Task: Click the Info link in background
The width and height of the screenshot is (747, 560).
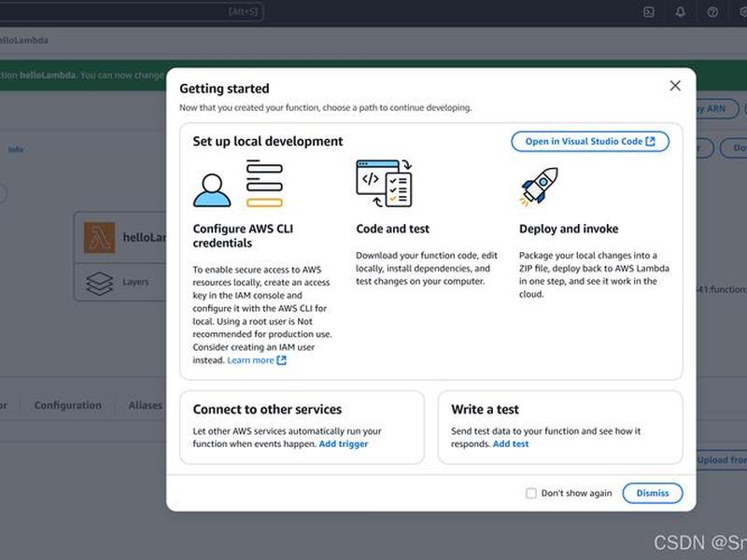Action: [15, 149]
